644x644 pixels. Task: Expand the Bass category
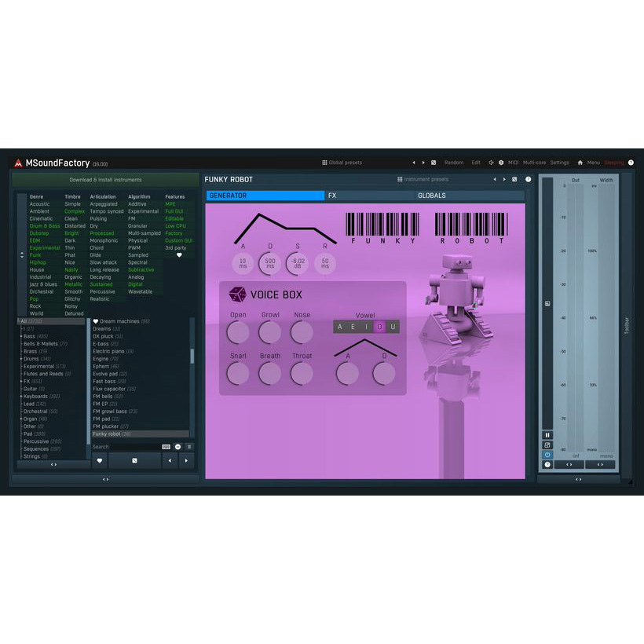tap(21, 336)
